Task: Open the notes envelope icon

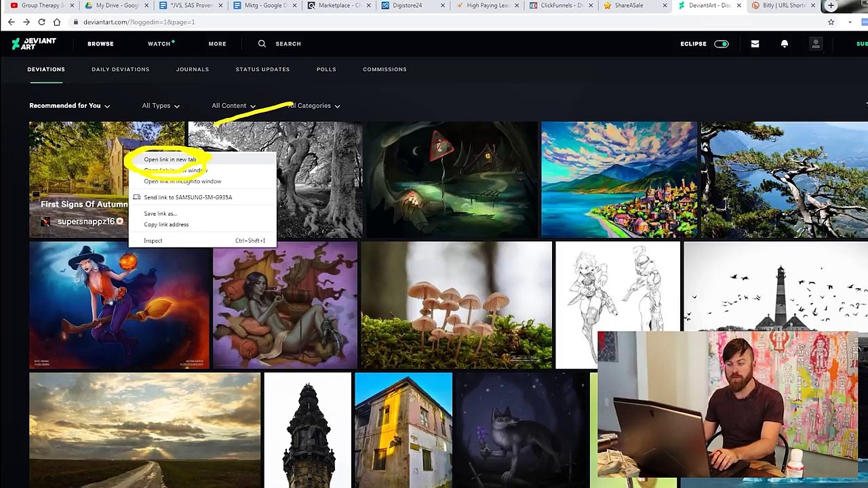Action: (x=755, y=43)
